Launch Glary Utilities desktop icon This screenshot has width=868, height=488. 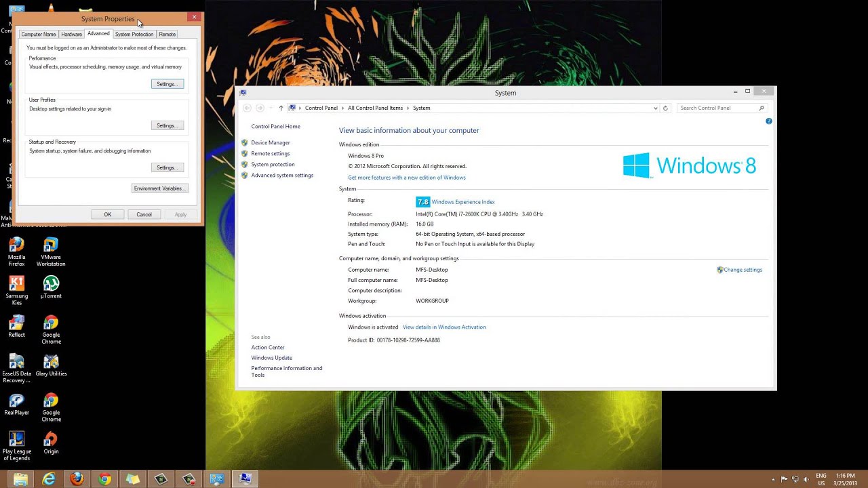click(x=51, y=365)
